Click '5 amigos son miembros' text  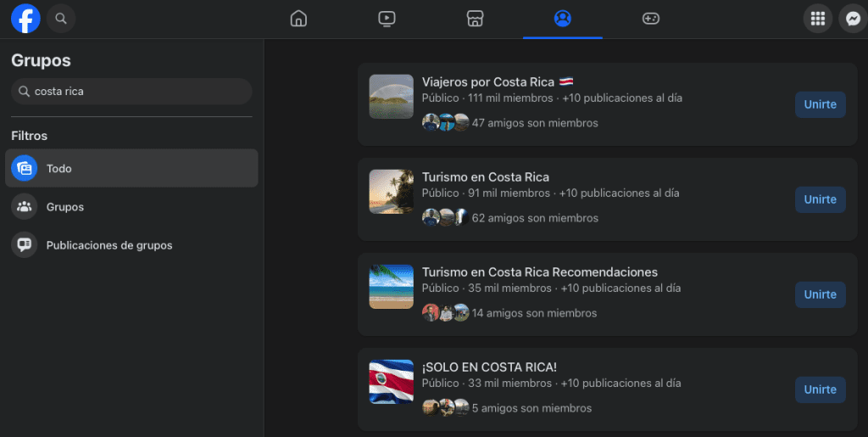[x=531, y=408]
